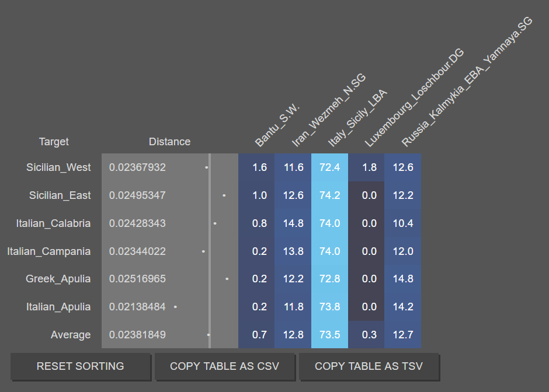The height and width of the screenshot is (392, 549).
Task: Click the 0.3 average Loschbour cell
Action: (x=366, y=335)
